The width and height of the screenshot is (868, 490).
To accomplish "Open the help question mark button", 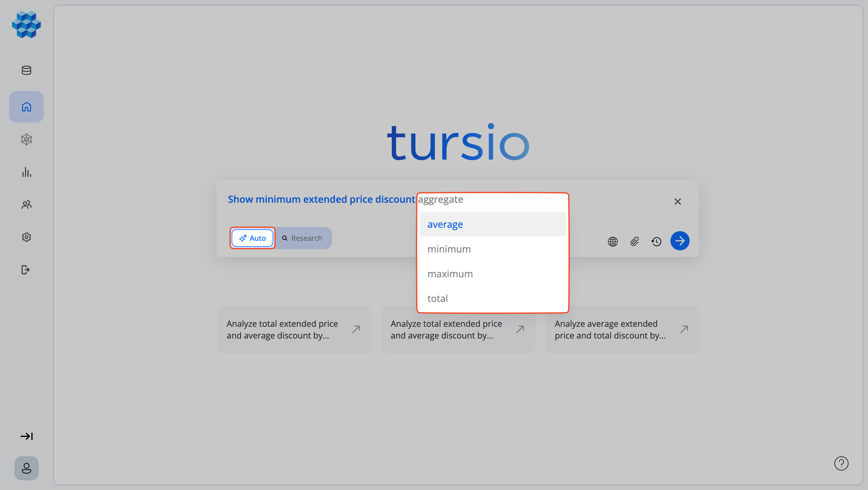I will tap(841, 463).
